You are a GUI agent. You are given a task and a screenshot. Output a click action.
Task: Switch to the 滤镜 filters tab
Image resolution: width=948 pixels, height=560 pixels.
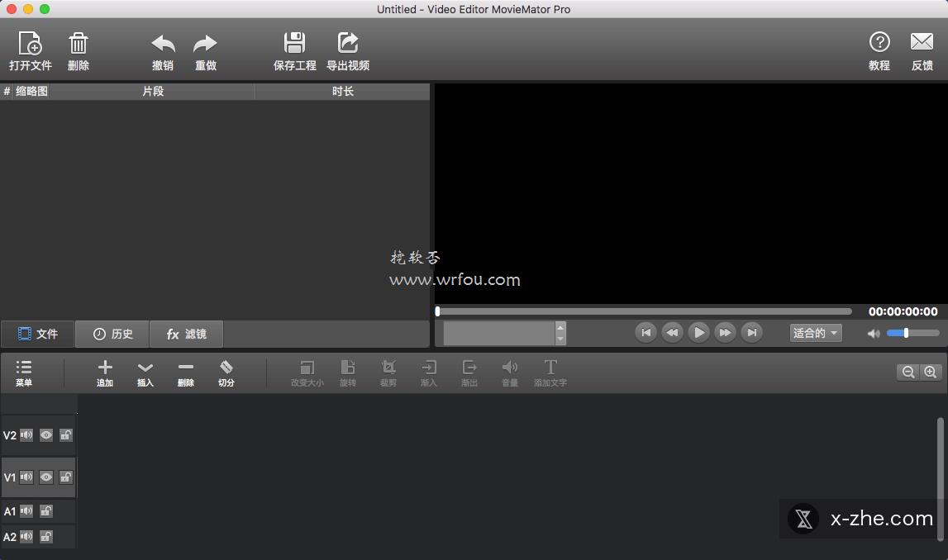(186, 334)
